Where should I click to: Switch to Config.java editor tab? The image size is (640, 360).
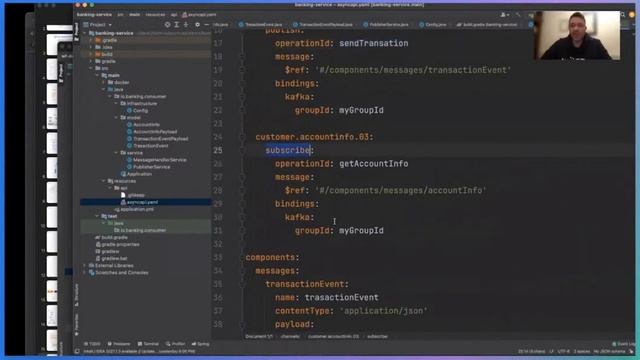tap(433, 25)
